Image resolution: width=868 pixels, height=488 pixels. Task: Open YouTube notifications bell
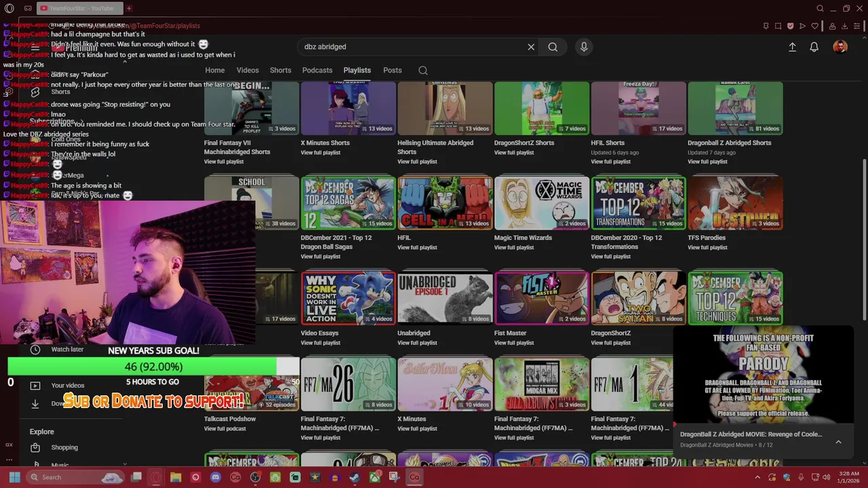[x=814, y=47]
